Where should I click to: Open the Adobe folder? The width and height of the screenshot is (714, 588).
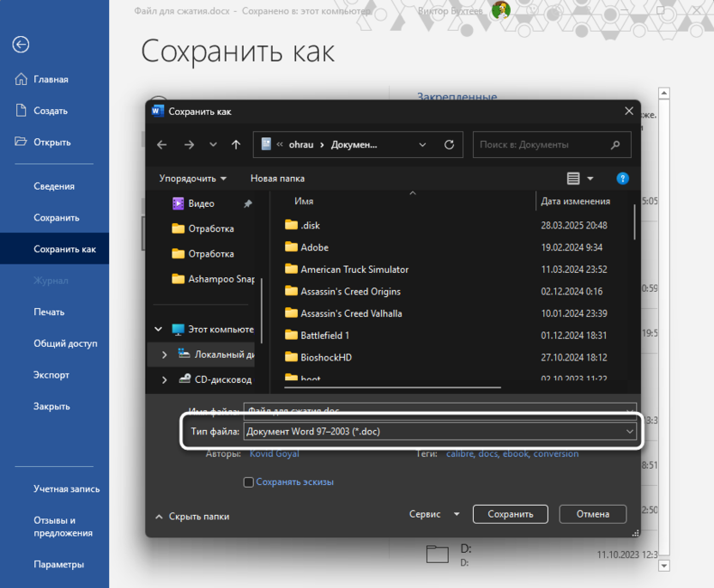tap(314, 247)
